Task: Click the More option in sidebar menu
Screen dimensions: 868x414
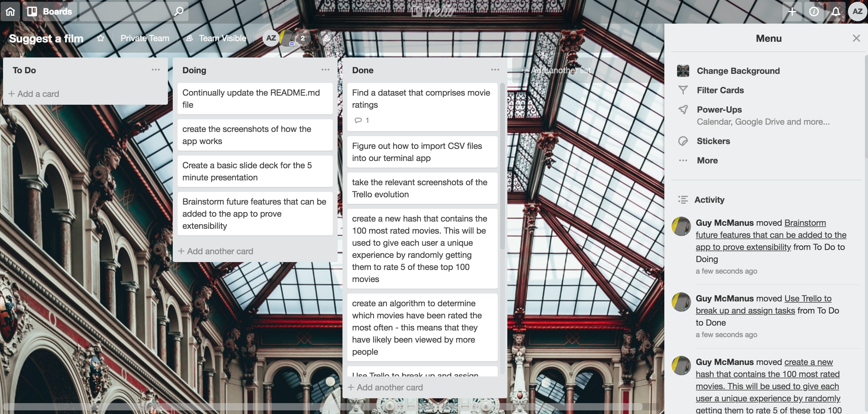Action: 707,160
